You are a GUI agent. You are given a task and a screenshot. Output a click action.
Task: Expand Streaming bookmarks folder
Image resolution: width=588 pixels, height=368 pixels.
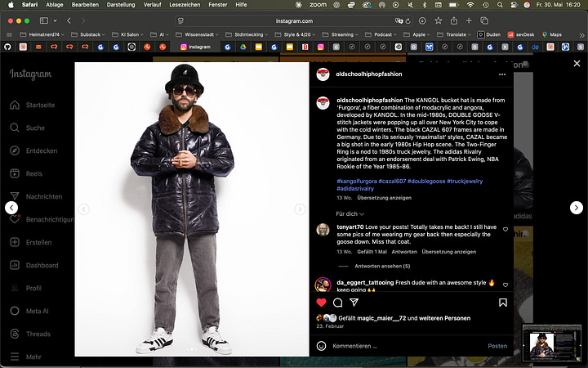(340, 34)
